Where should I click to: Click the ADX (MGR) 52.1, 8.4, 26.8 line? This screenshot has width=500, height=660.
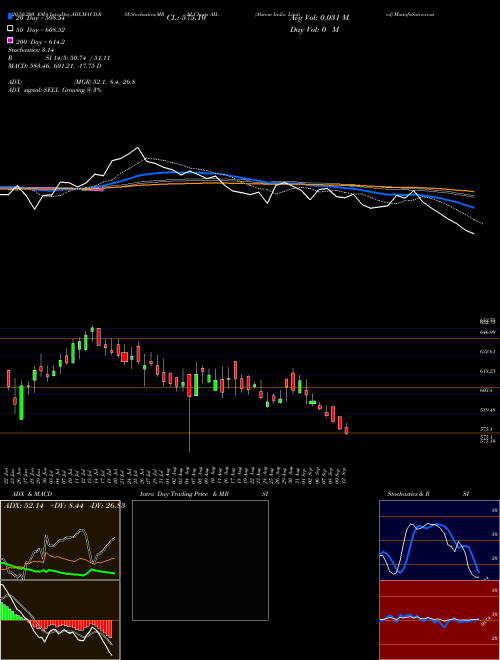(x=72, y=82)
